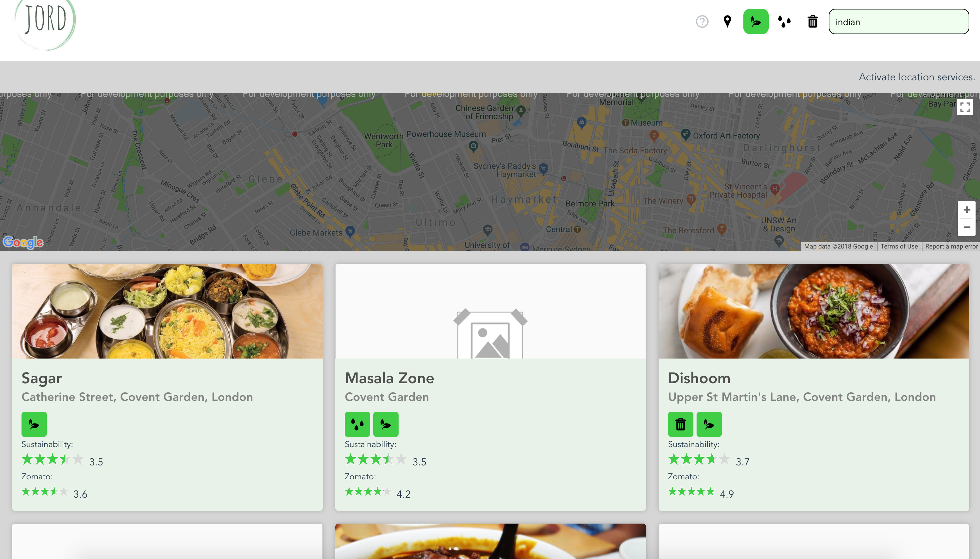Open Sagar restaurant food photo

pos(167,311)
